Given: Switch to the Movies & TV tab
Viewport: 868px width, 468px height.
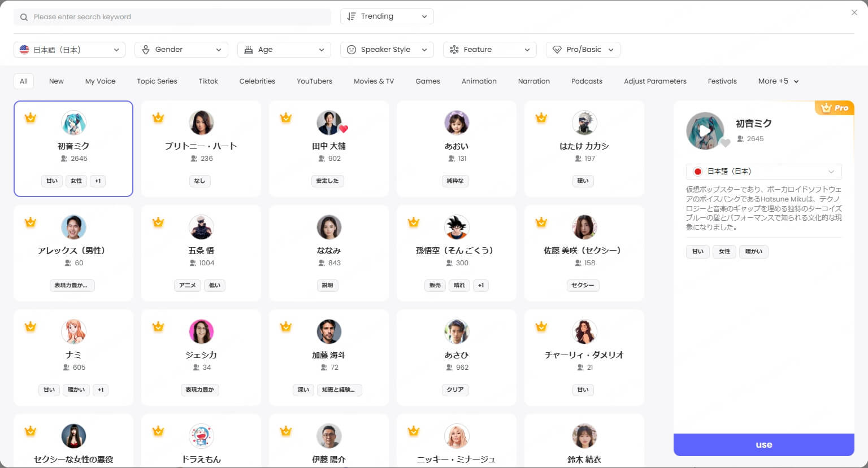Looking at the screenshot, I should [374, 81].
